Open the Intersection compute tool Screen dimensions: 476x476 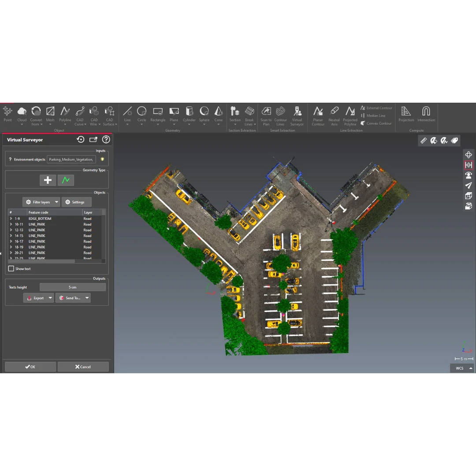426,115
